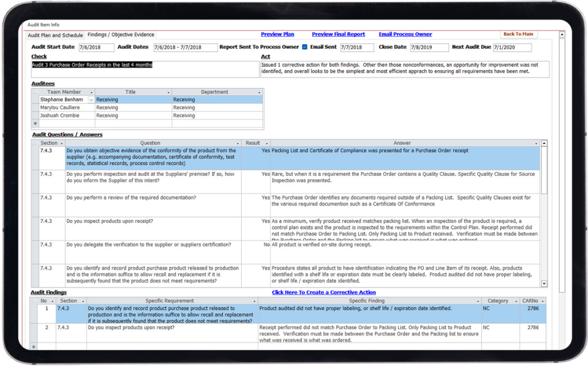Open the Title column filter dropdown
Viewport: 588px width, 366px height.
(x=168, y=92)
